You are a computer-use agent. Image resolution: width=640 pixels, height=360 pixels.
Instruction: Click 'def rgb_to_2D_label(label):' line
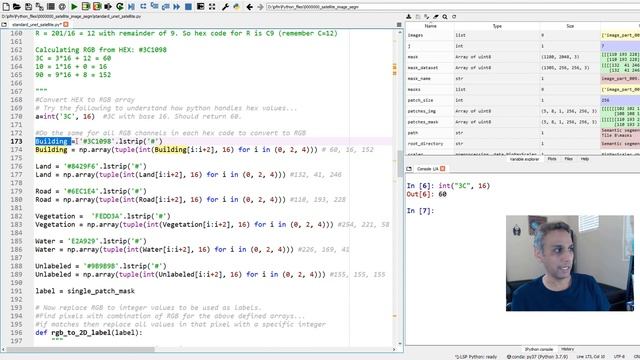click(89, 333)
